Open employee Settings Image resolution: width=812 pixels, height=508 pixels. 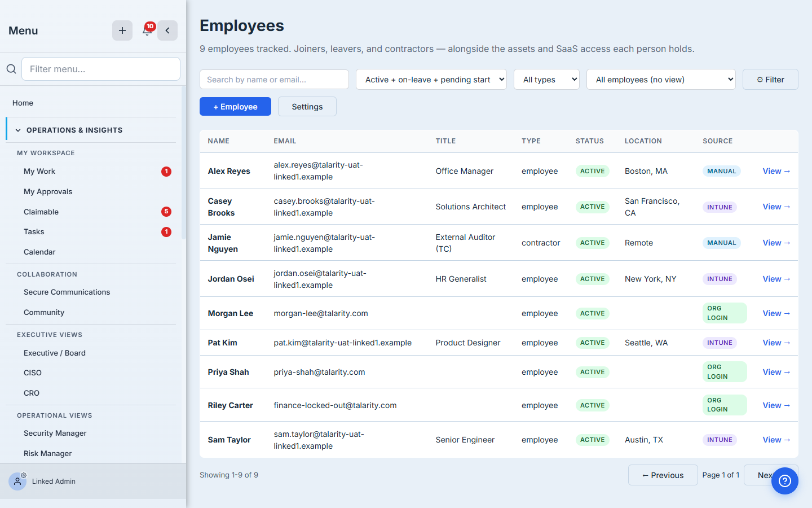click(307, 107)
